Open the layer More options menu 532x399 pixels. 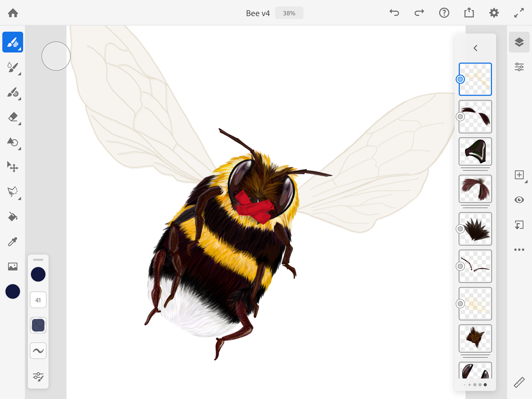tap(519, 250)
